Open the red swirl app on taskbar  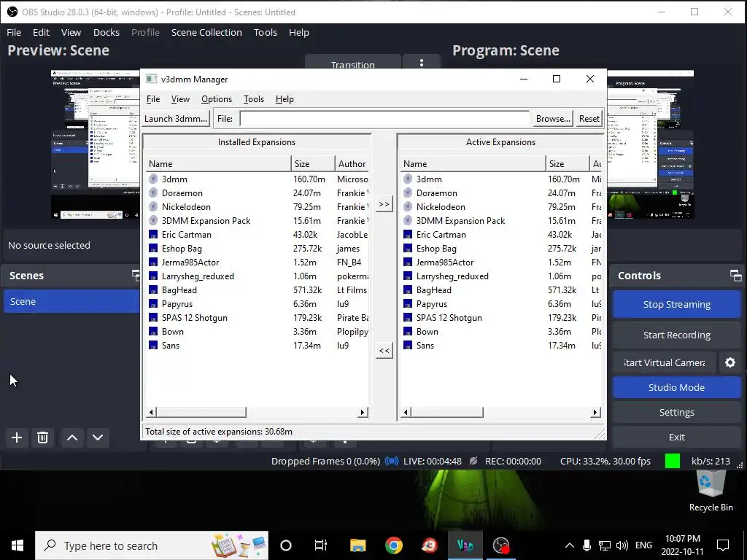[x=430, y=545]
